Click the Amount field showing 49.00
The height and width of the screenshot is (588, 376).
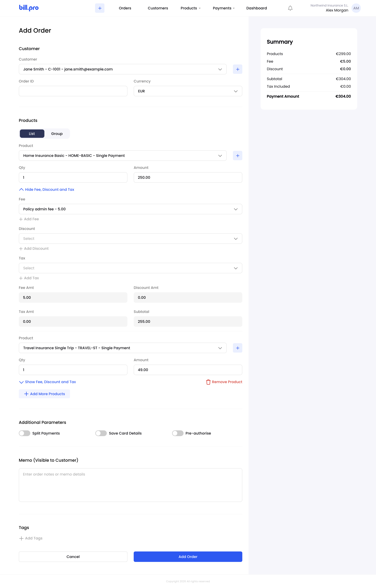point(188,370)
